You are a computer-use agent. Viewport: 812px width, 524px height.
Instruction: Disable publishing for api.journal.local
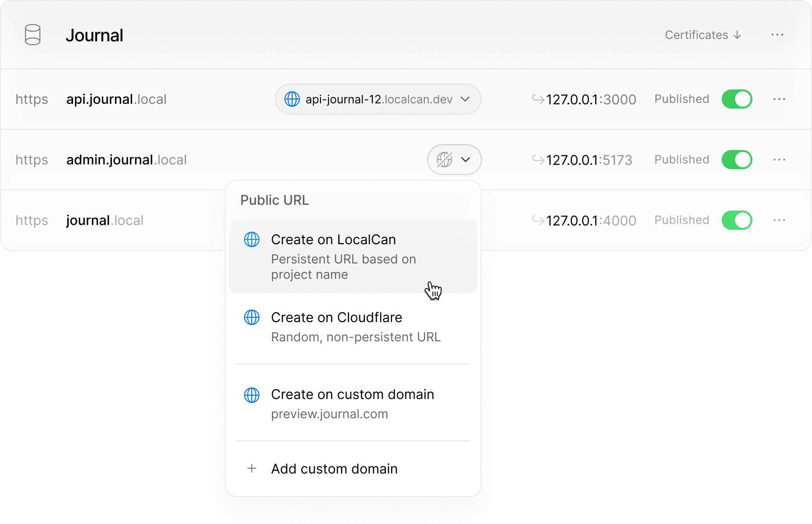coord(737,99)
